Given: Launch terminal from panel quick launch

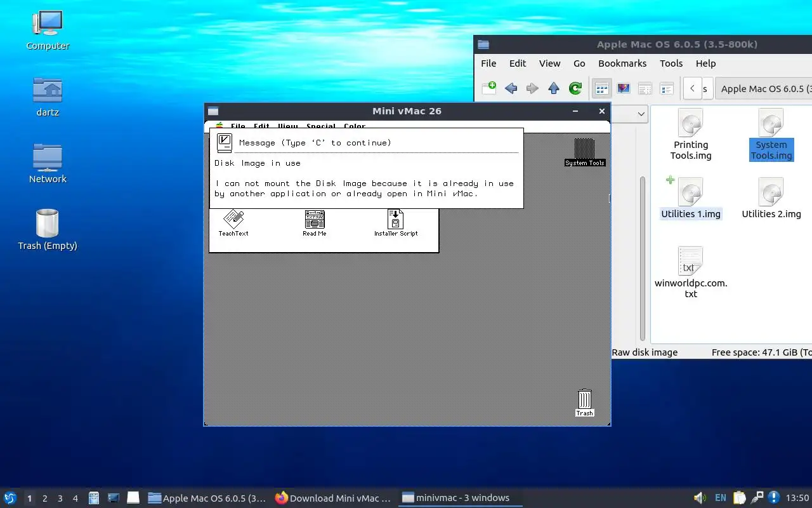Looking at the screenshot, I should pos(113,498).
